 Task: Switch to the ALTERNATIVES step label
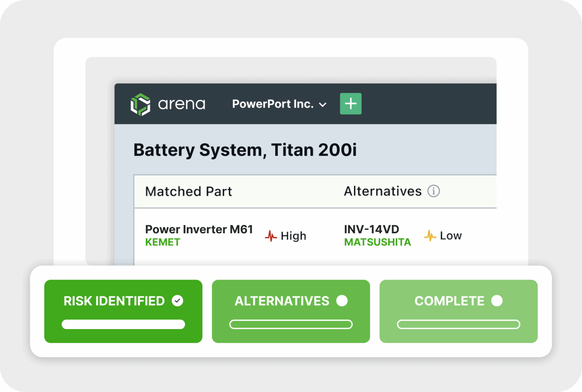[282, 301]
